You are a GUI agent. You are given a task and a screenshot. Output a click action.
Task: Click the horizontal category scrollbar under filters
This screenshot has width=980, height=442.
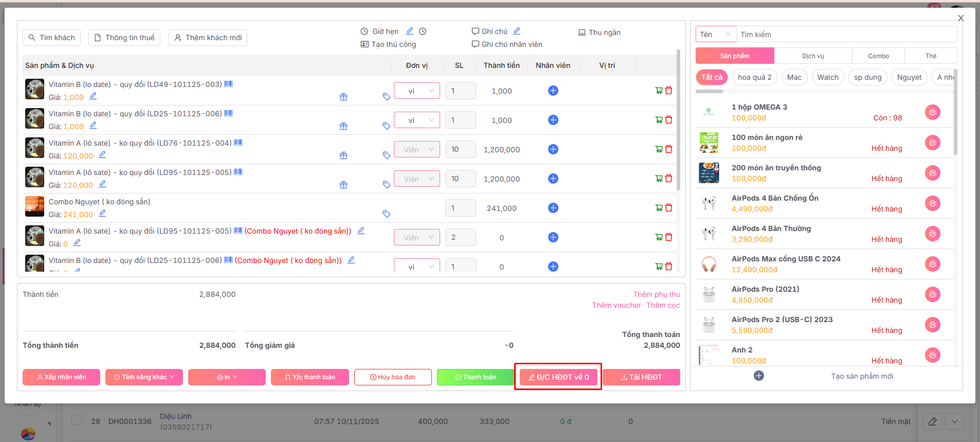coord(710,91)
